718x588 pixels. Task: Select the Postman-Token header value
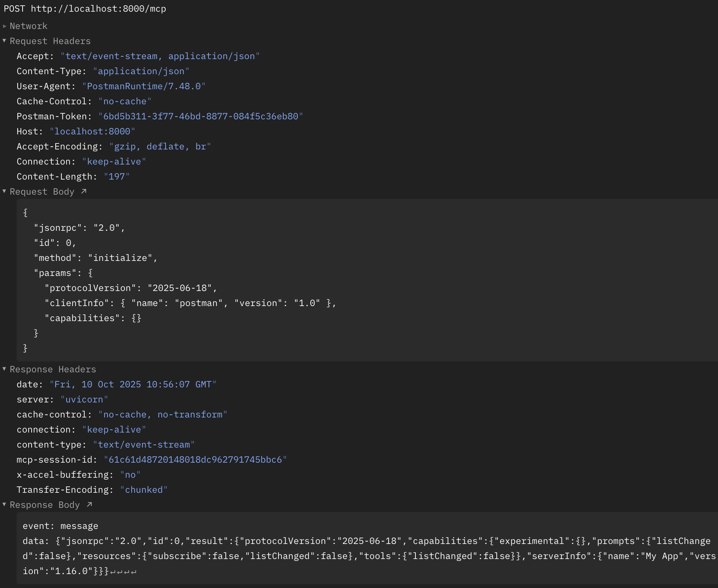201,116
